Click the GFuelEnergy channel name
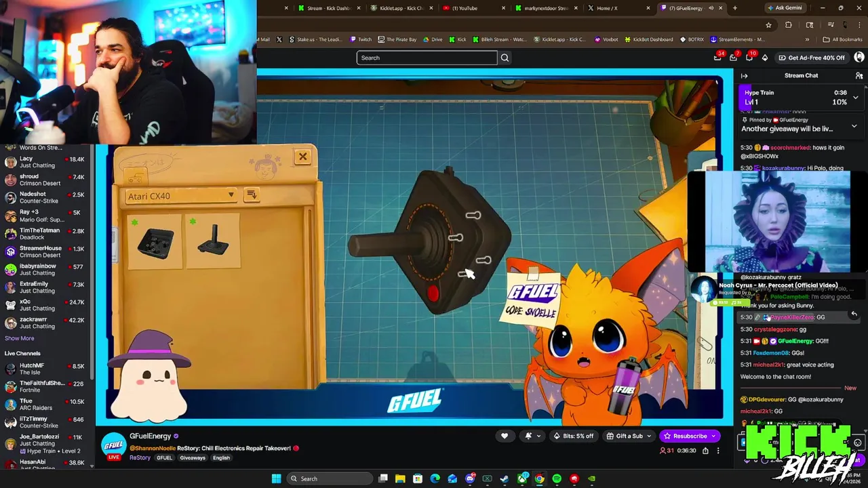Viewport: 868px width, 488px height. (x=151, y=436)
